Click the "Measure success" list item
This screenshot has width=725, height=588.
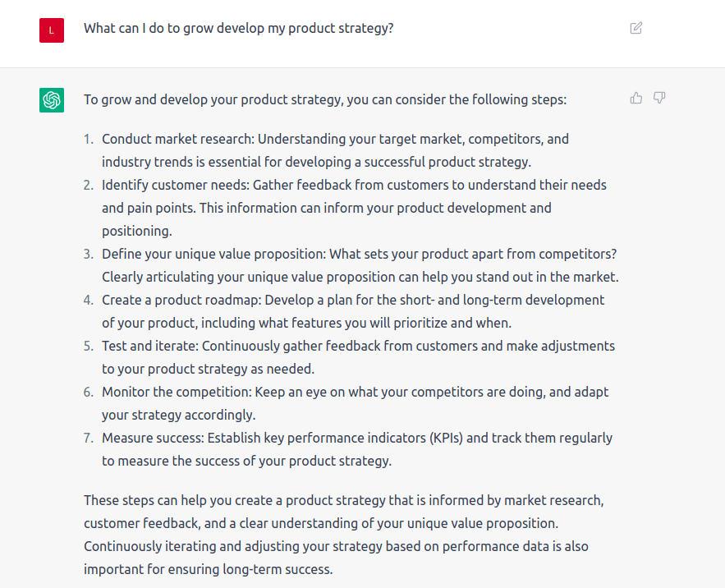click(x=153, y=439)
